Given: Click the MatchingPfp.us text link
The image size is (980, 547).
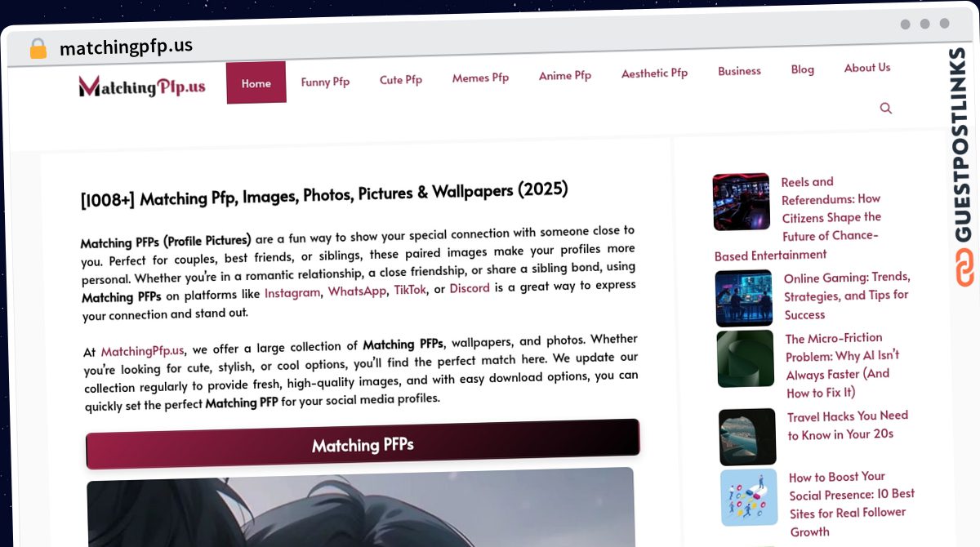Looking at the screenshot, I should coord(142,351).
